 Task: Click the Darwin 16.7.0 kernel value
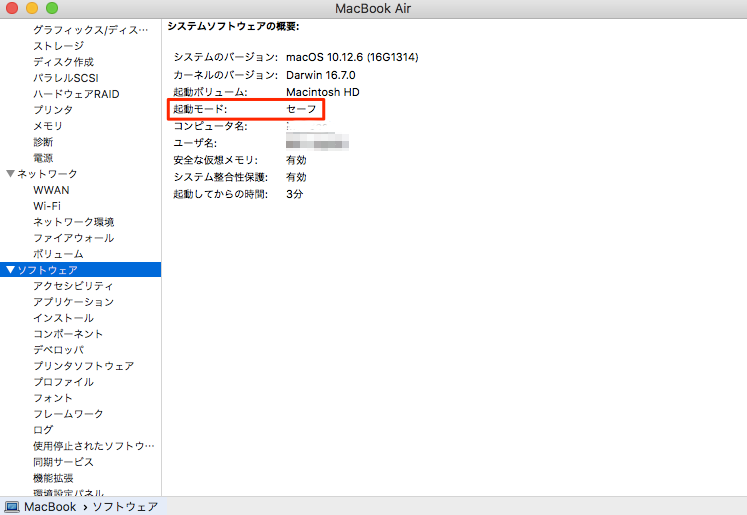point(321,75)
